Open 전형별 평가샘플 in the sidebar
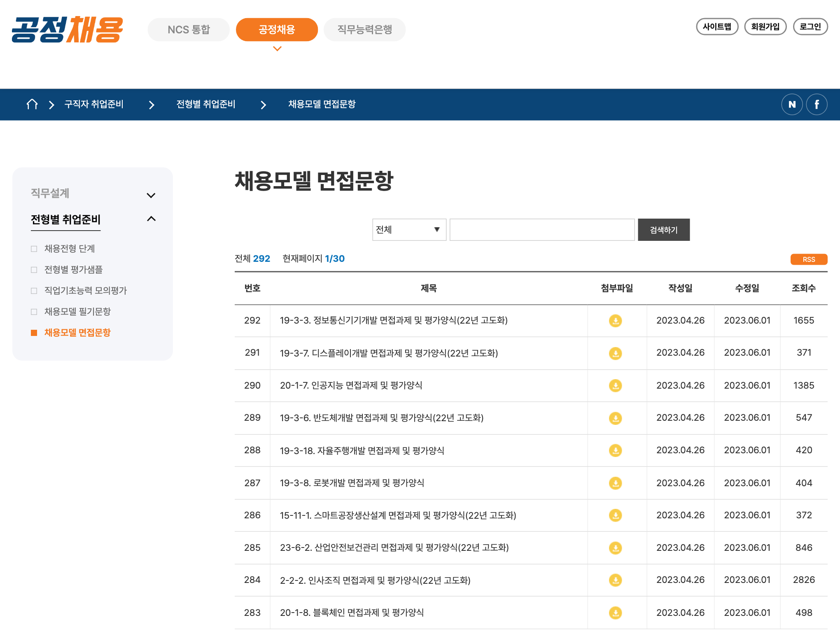 tap(73, 270)
